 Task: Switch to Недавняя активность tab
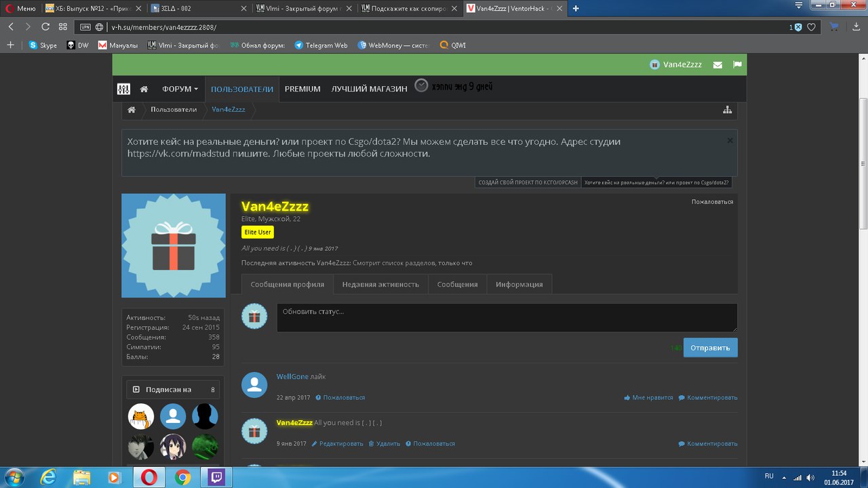[x=380, y=284]
